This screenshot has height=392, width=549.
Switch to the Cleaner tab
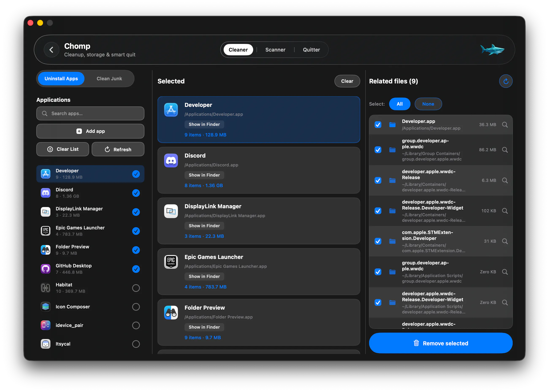pyautogui.click(x=238, y=50)
